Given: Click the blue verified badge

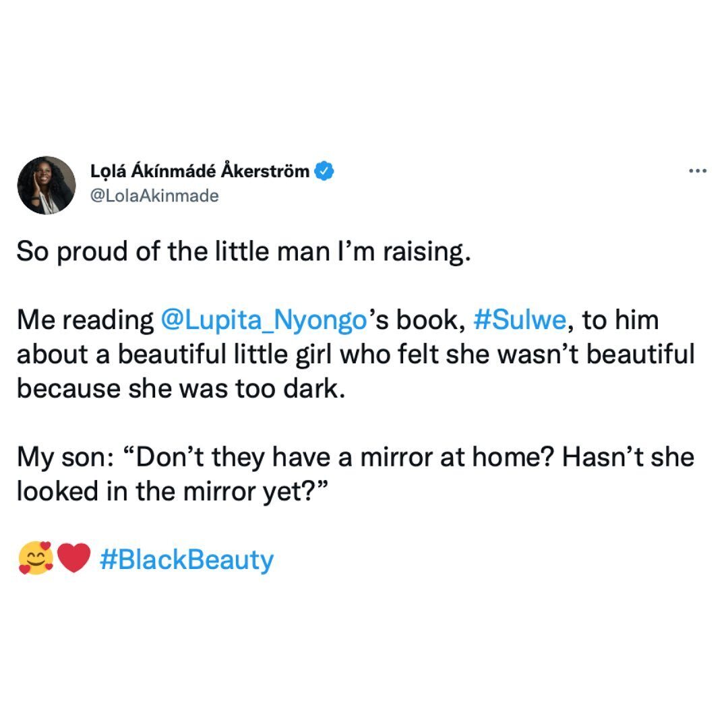Looking at the screenshot, I should tap(326, 171).
